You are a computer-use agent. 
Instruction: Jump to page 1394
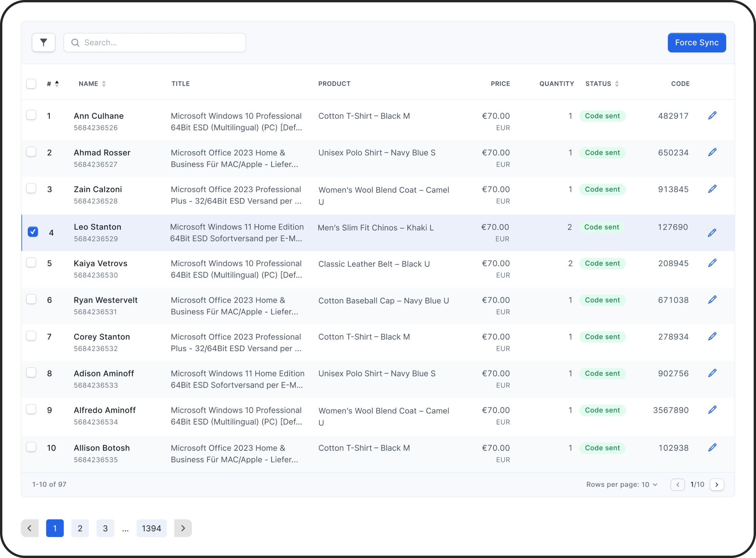point(151,528)
